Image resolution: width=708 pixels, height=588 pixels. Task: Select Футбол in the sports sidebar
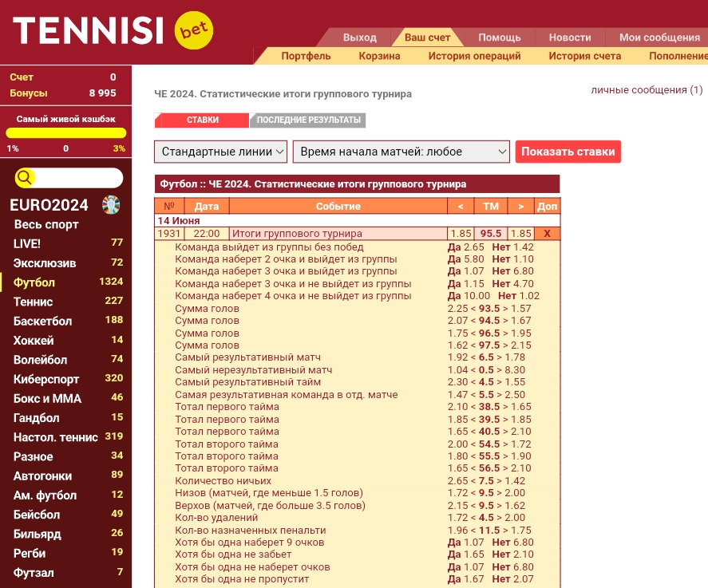click(34, 282)
